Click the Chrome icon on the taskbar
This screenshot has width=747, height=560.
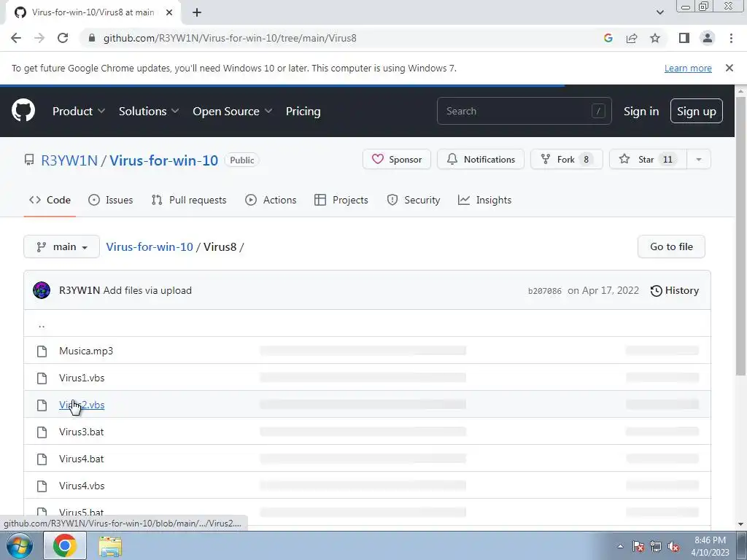point(65,545)
